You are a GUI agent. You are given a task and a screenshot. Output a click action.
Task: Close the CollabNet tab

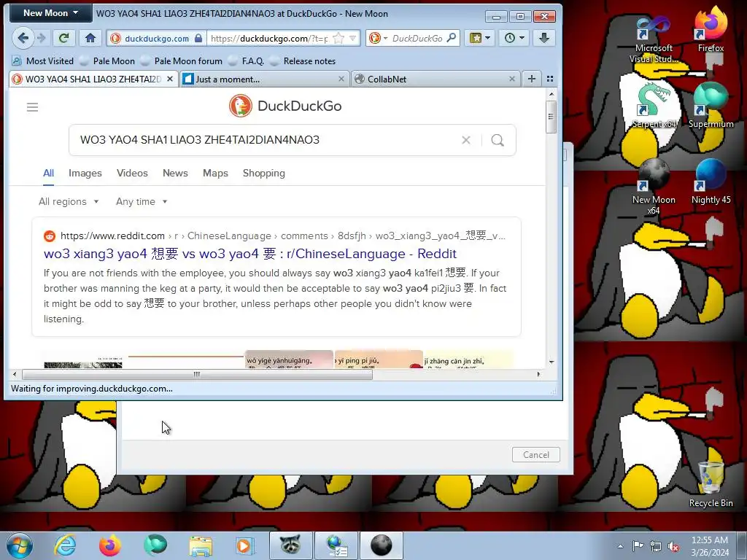pos(511,79)
